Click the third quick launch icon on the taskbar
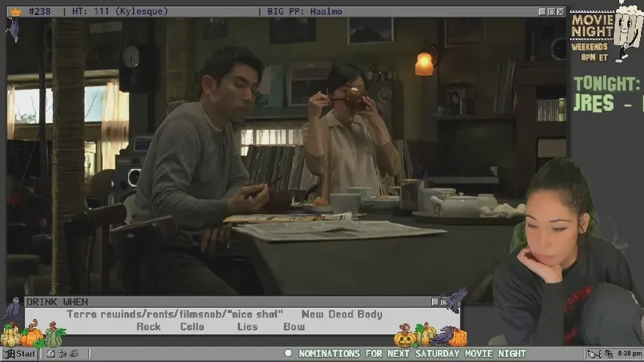Image resolution: width=644 pixels, height=362 pixels. click(x=73, y=354)
